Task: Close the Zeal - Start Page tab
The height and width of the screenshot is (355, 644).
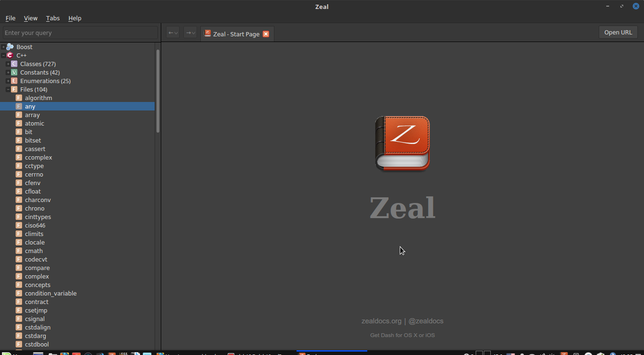Action: coord(266,34)
